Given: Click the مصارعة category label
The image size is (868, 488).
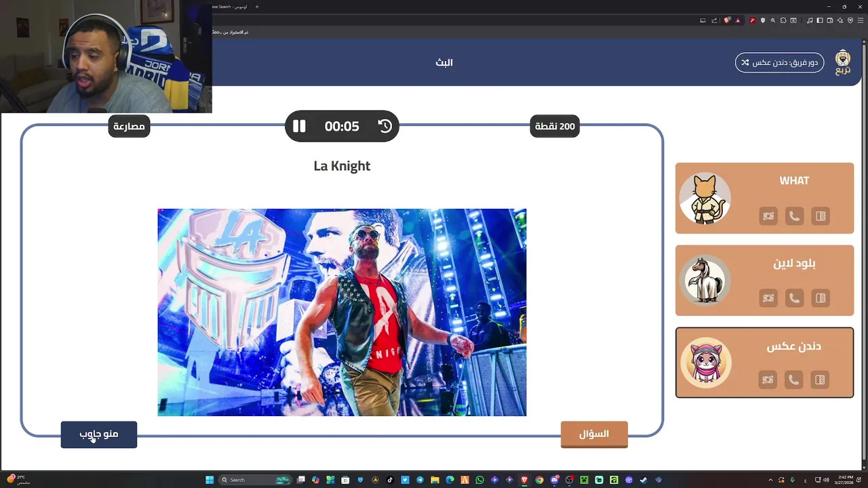Looking at the screenshot, I should pos(129,126).
